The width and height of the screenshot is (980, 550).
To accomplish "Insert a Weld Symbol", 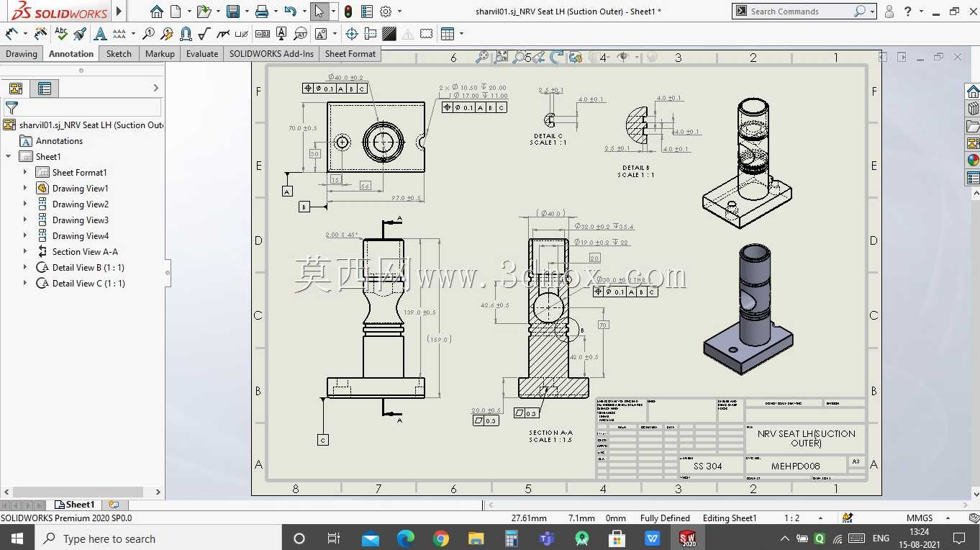I will point(223,33).
